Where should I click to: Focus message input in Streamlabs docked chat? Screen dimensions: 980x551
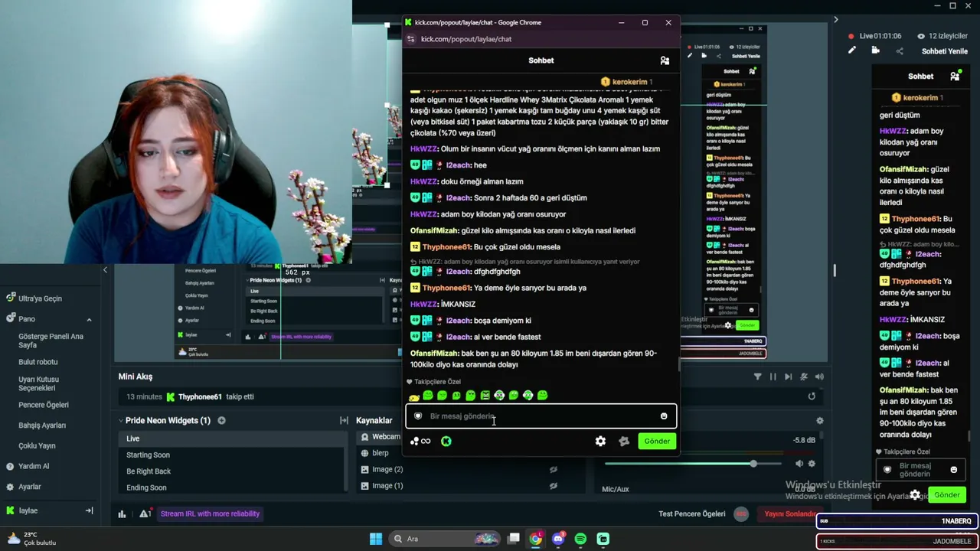pyautogui.click(x=920, y=470)
